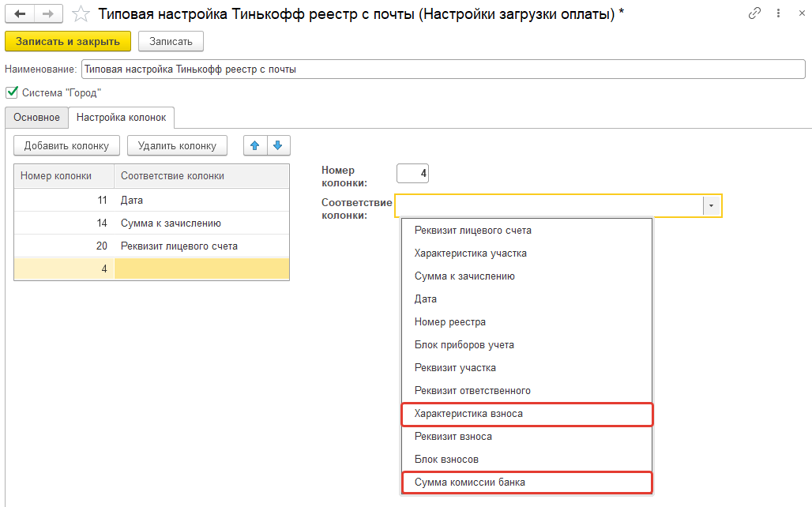Pick Реквизит ответственного option
The image size is (812, 507).
coord(527,390)
